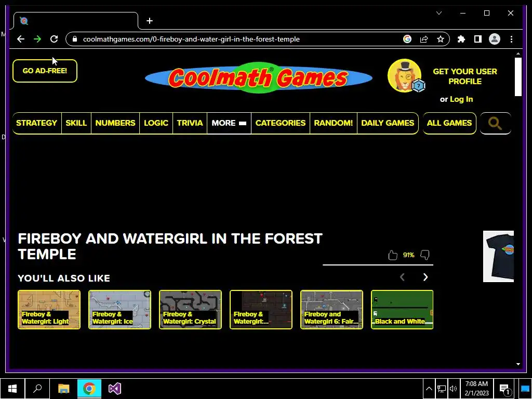Click the site search magnifier icon
This screenshot has height=399, width=532.
click(x=495, y=123)
